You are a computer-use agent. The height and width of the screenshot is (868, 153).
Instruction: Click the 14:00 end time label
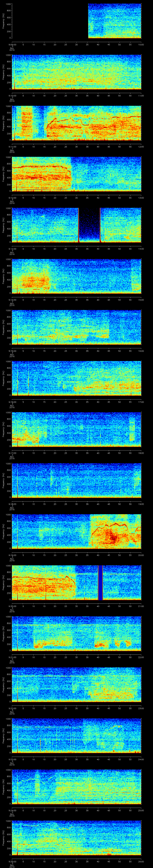click(141, 249)
